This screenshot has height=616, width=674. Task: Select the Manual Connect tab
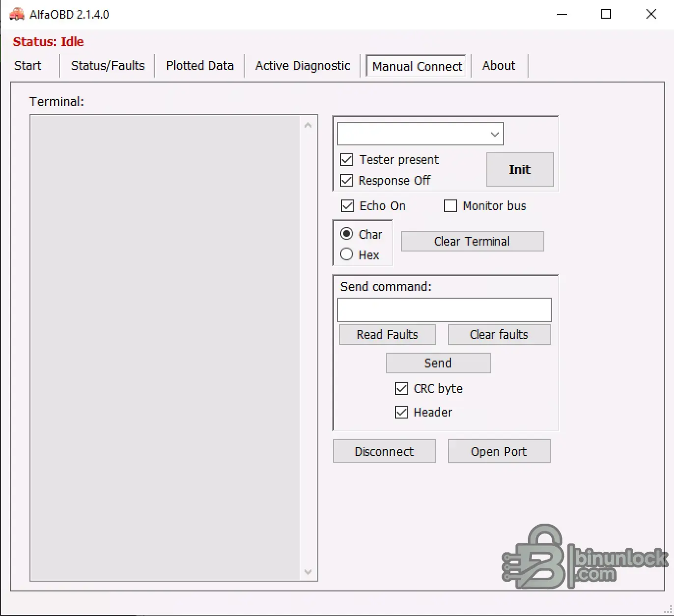(x=417, y=66)
